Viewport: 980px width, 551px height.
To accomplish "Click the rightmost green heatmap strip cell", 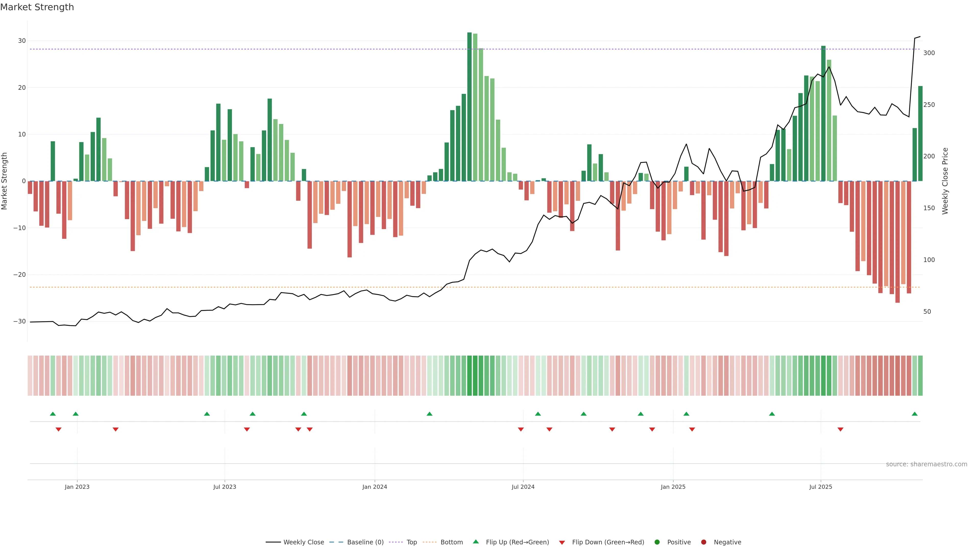I will (920, 376).
